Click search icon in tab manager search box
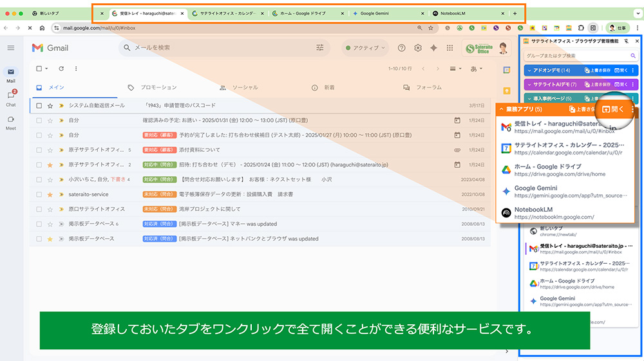 pyautogui.click(x=633, y=55)
